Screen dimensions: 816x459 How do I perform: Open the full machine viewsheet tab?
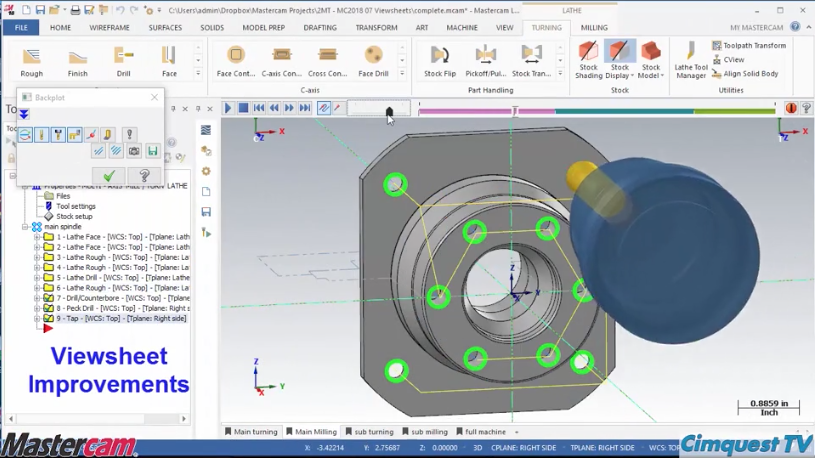(481, 432)
